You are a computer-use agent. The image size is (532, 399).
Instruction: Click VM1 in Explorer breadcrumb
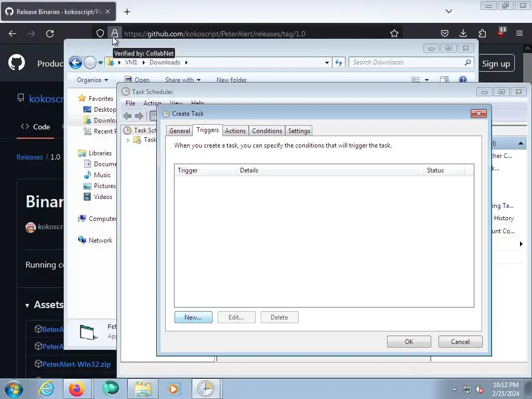point(131,62)
